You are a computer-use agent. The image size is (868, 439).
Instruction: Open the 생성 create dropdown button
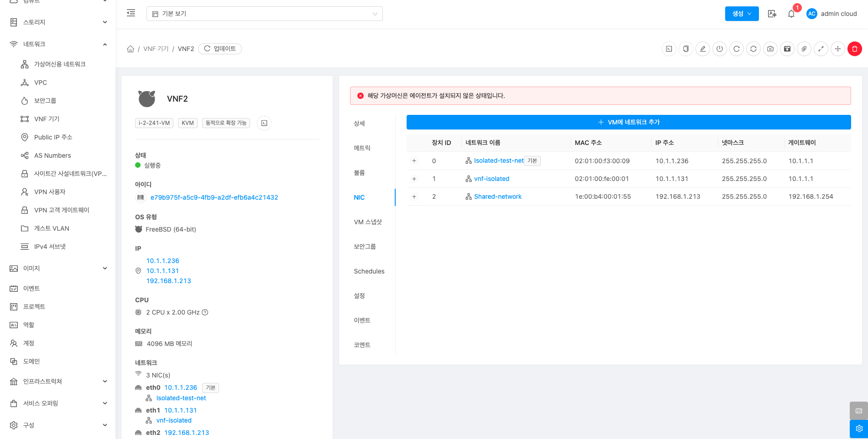[x=742, y=14]
